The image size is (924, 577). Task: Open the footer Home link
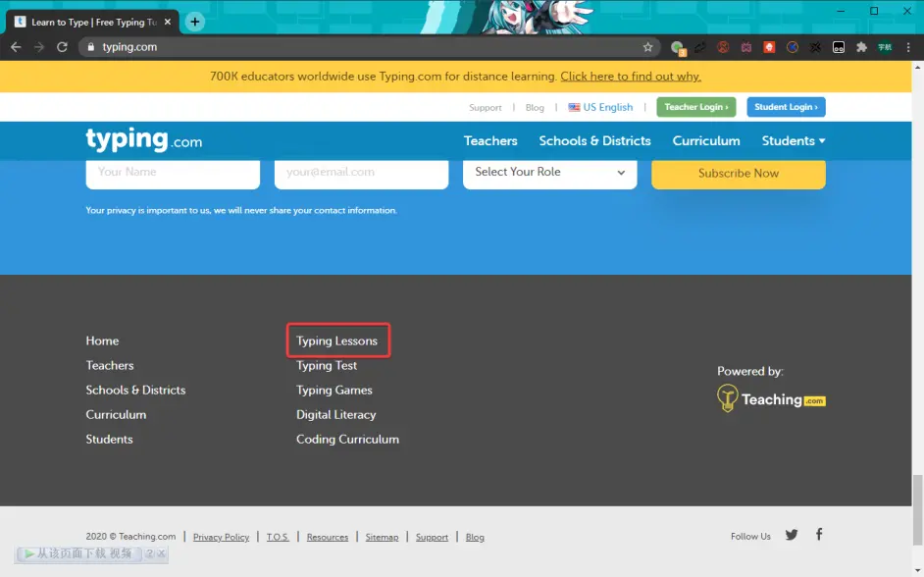click(x=102, y=341)
